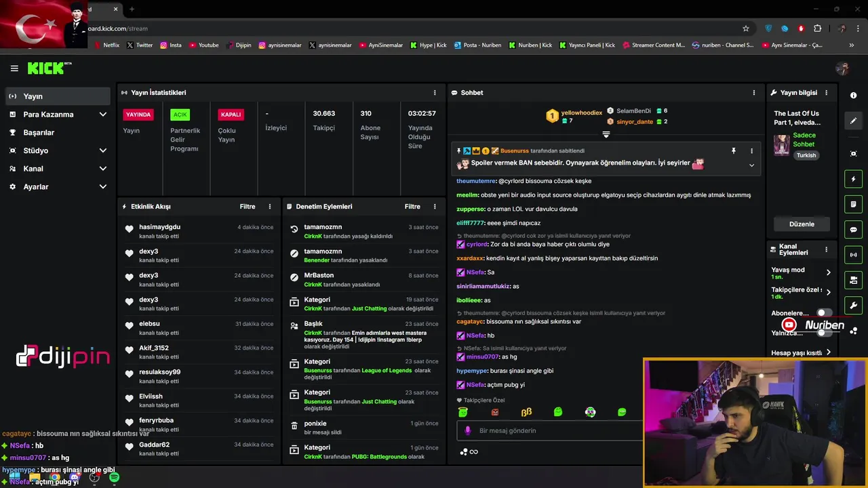This screenshot has height=488, width=868.
Task: Open Hesap yaşı kısıtlaması arrow
Action: coord(828,352)
